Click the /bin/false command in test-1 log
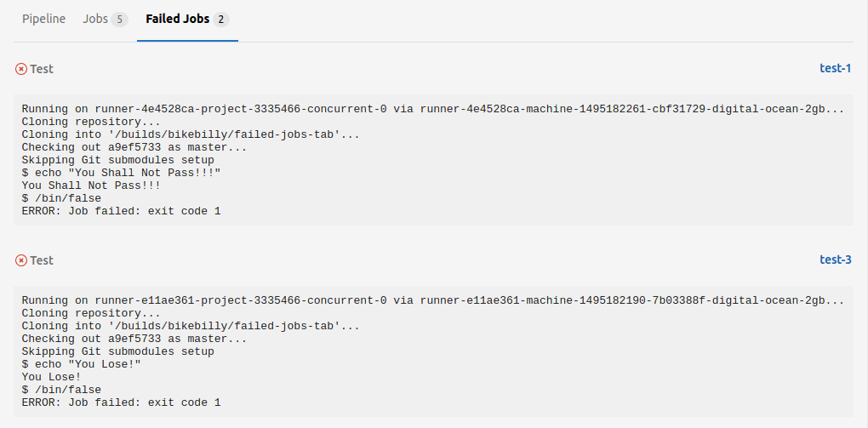 point(61,199)
